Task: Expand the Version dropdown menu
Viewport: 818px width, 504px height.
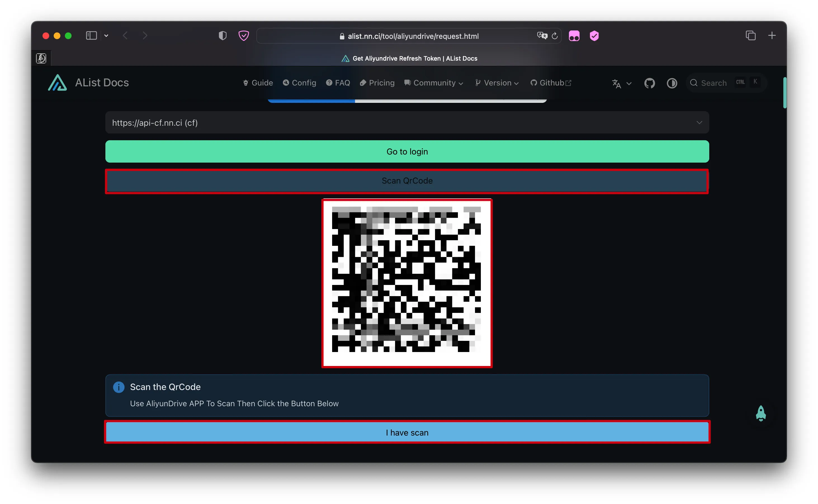Action: (497, 83)
